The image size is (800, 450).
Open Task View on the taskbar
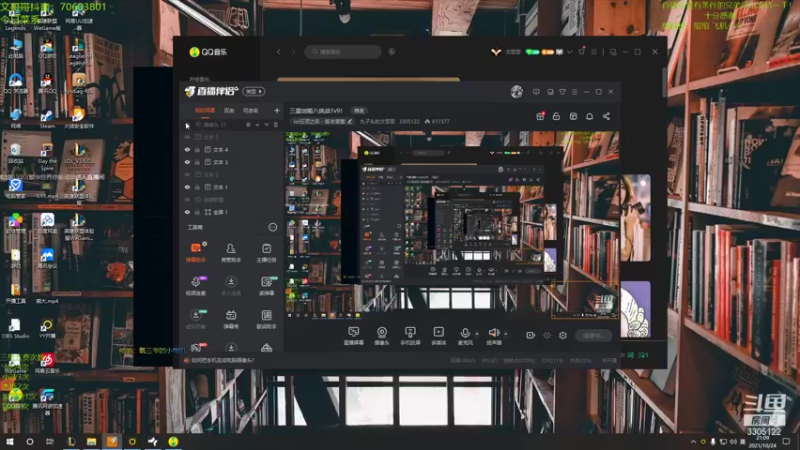tap(49, 441)
